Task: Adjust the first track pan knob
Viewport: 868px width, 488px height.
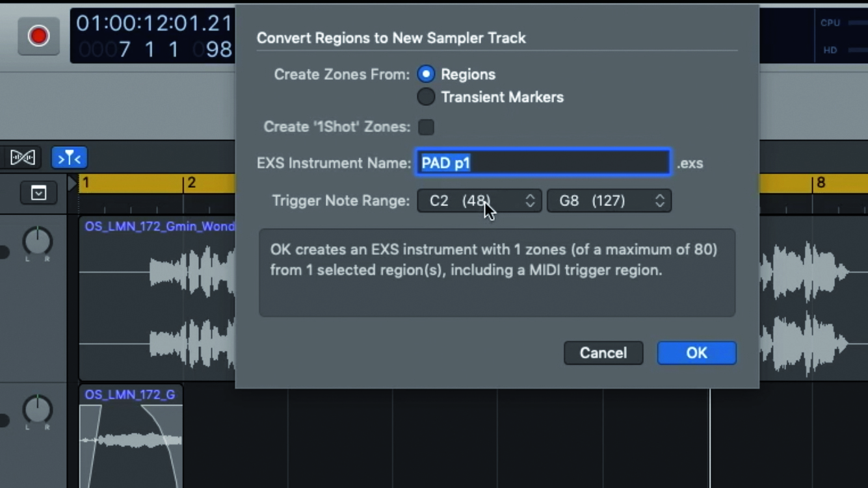Action: 37,242
